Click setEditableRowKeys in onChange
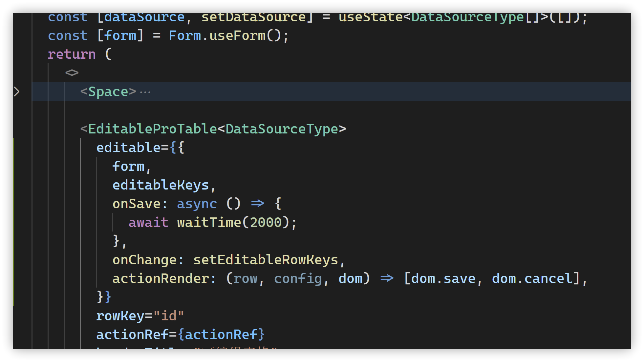The image size is (644, 362). tap(265, 260)
